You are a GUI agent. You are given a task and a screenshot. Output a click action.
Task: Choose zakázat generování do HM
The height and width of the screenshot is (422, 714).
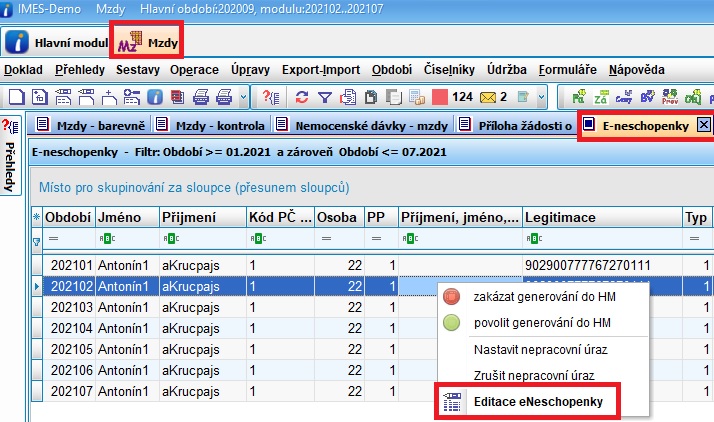click(526, 297)
